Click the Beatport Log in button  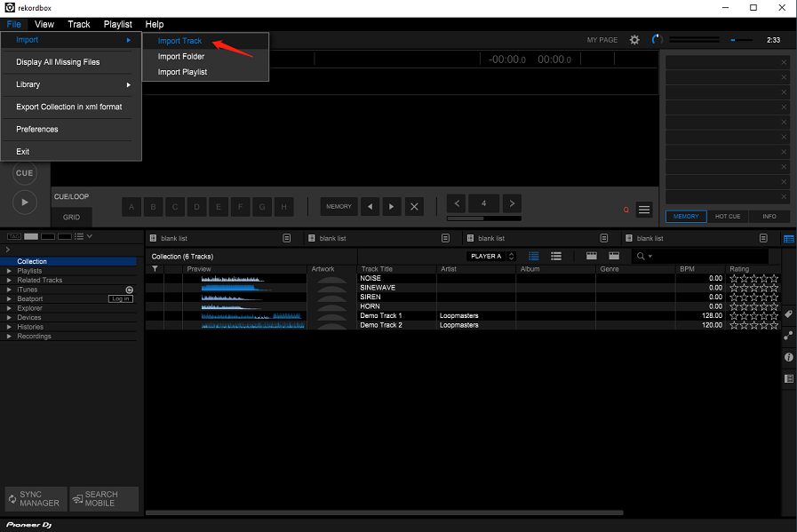coord(121,298)
